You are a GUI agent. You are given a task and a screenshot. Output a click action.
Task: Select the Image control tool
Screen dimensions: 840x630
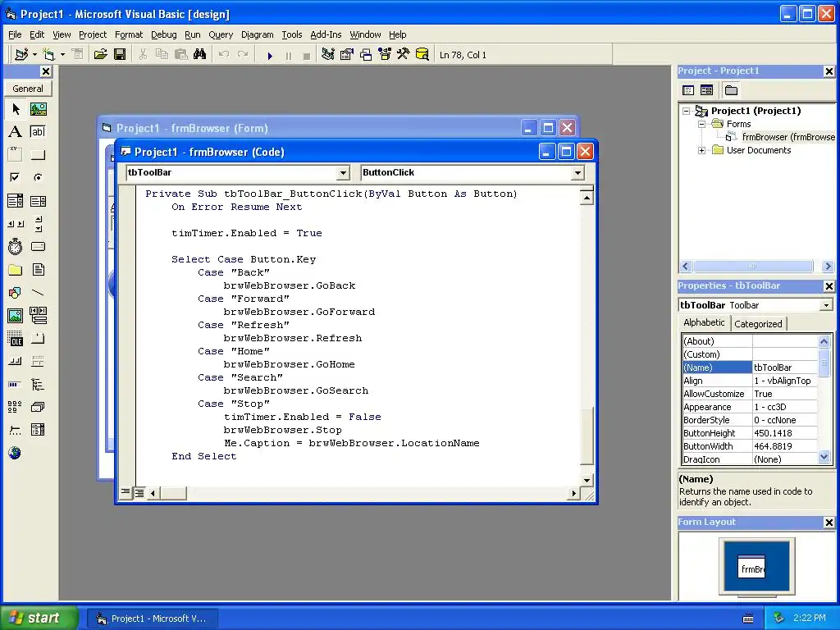click(16, 316)
